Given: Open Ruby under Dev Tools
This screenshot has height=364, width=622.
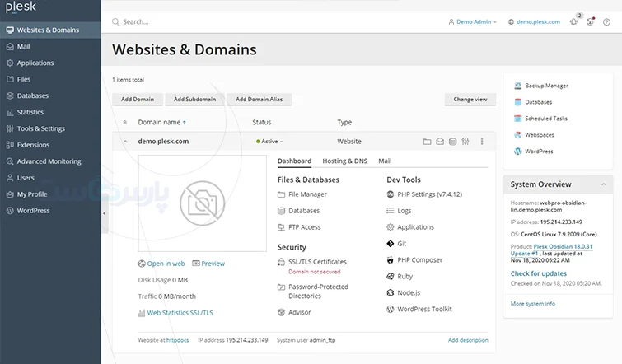Looking at the screenshot, I should (400, 277).
